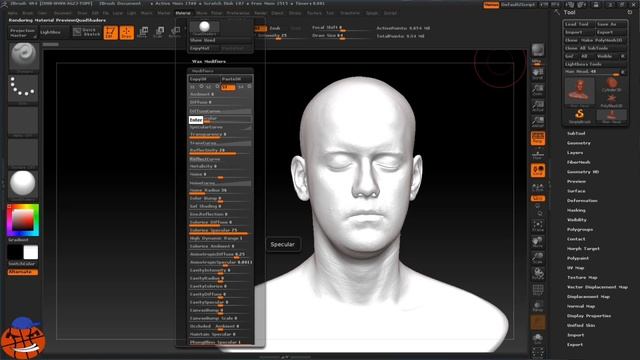Select the Move tool on the top shelf
Screen dimensions: 640x360
142,32
